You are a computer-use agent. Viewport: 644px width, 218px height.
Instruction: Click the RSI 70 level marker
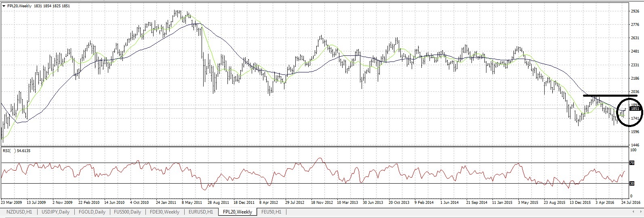[x=632, y=163]
